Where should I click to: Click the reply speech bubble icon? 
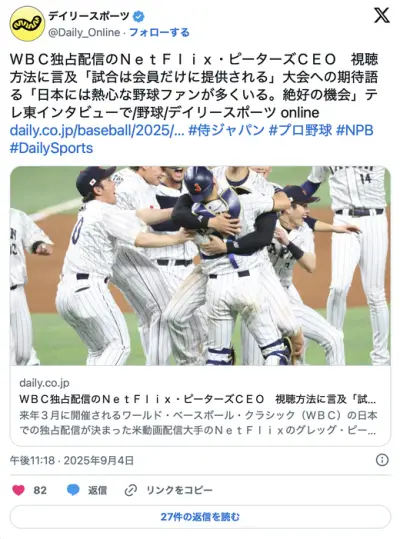coord(73,490)
